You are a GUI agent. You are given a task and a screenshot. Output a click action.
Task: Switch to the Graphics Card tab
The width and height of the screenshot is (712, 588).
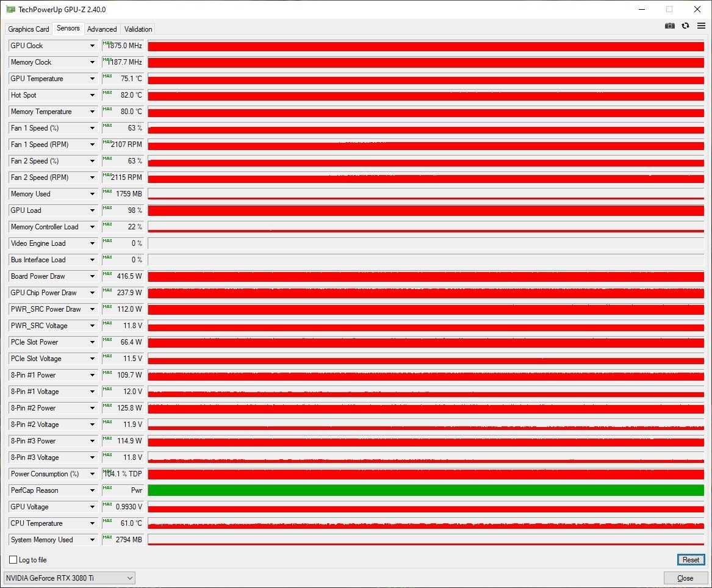point(29,29)
